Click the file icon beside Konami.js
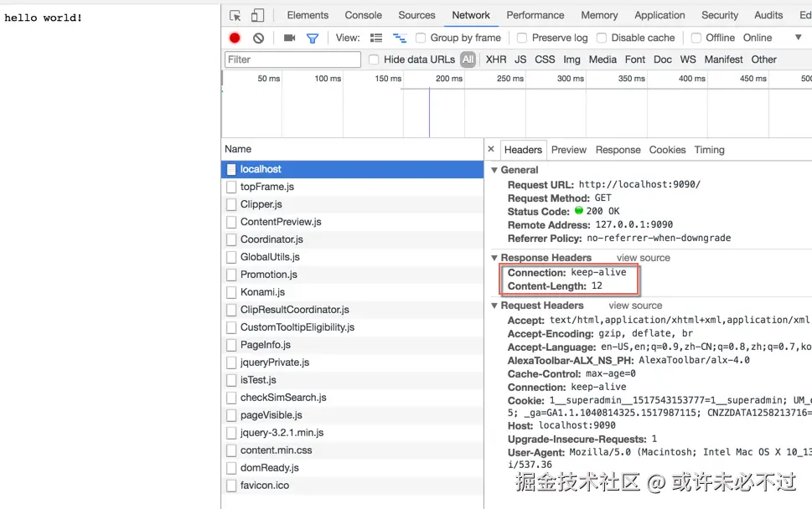Image resolution: width=812 pixels, height=509 pixels. (231, 292)
